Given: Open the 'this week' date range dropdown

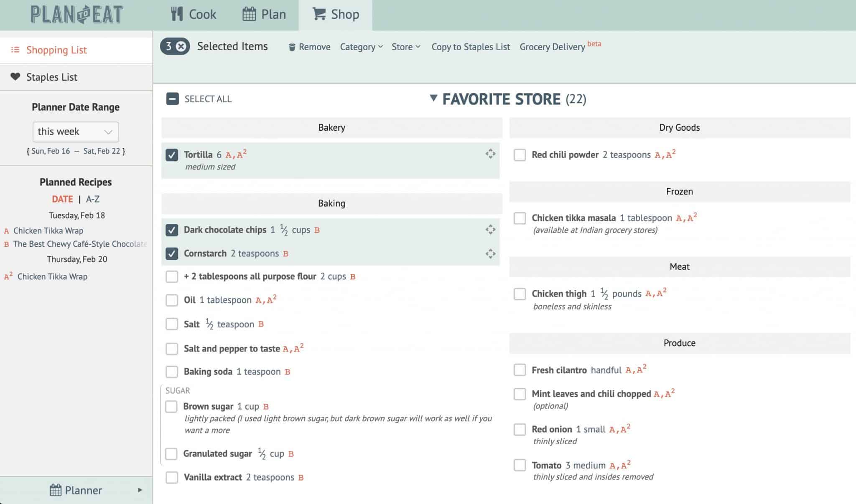Looking at the screenshot, I should click(76, 132).
